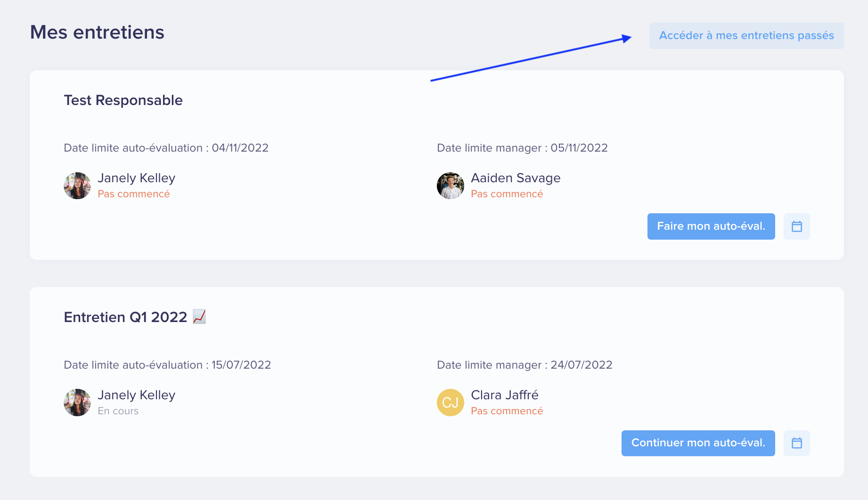Click 'En cours' status under Janely Kelley
This screenshot has height=500, width=868.
tap(118, 411)
